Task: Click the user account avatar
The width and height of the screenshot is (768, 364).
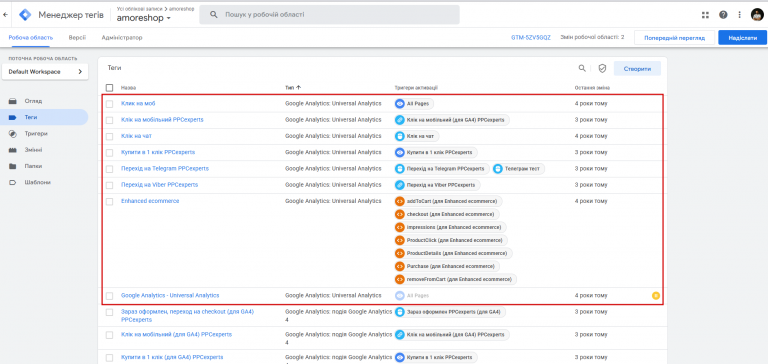Action: [757, 15]
